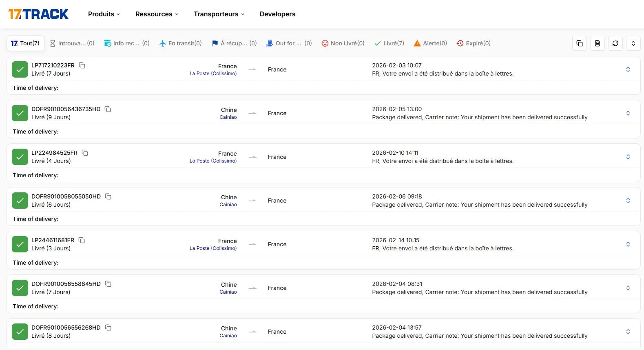Open the Produits dropdown menu
Image resolution: width=644 pixels, height=350 pixels.
coord(104,14)
